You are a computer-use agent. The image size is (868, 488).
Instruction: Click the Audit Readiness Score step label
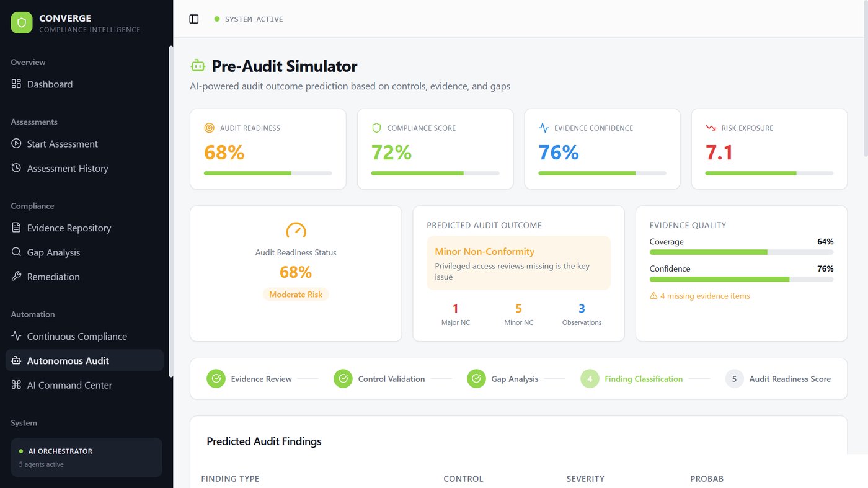click(790, 379)
